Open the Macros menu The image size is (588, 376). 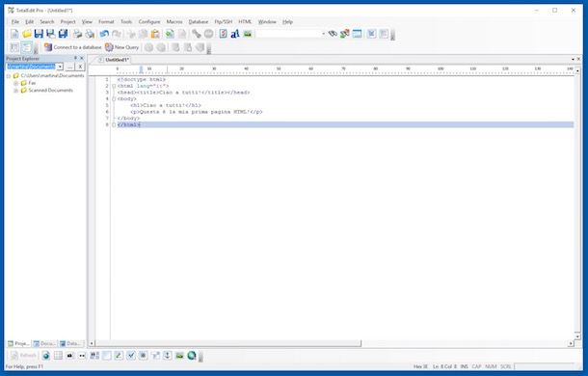[x=174, y=22]
